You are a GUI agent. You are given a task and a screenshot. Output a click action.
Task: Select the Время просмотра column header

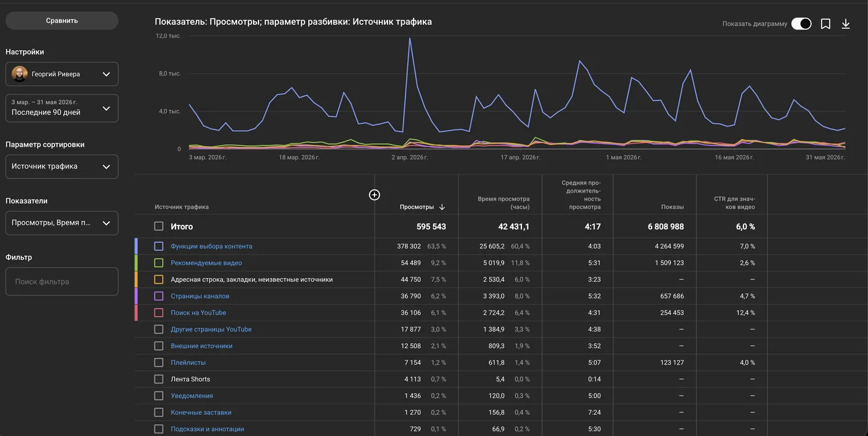click(503, 203)
